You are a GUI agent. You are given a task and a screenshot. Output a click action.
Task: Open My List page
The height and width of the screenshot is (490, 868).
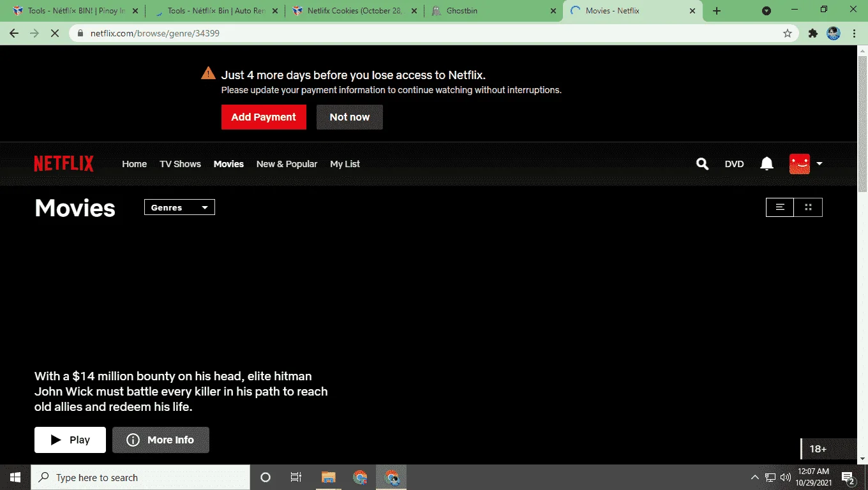coord(345,164)
